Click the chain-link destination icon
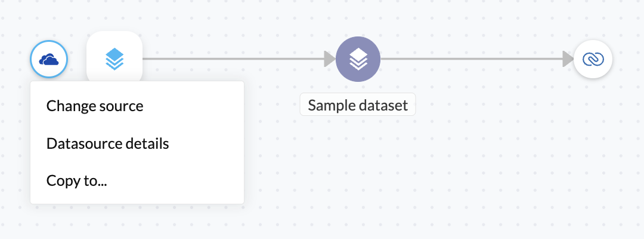Image resolution: width=644 pixels, height=239 pixels. pyautogui.click(x=593, y=59)
